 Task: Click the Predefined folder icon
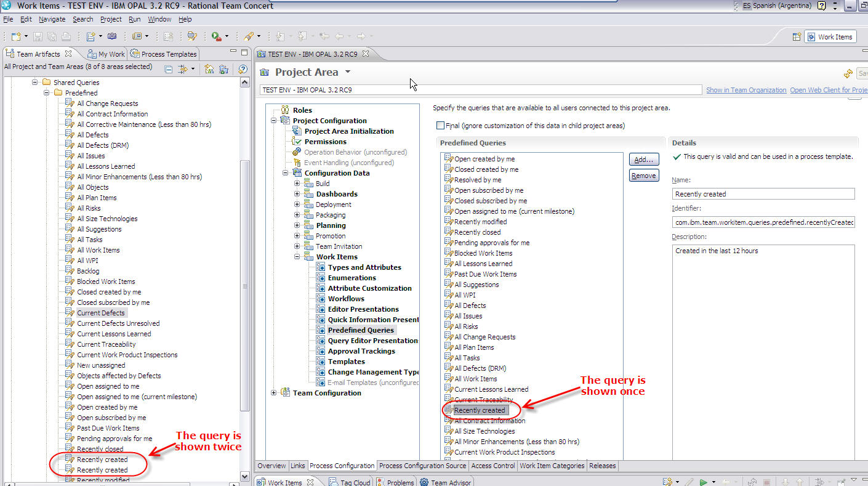coord(58,93)
